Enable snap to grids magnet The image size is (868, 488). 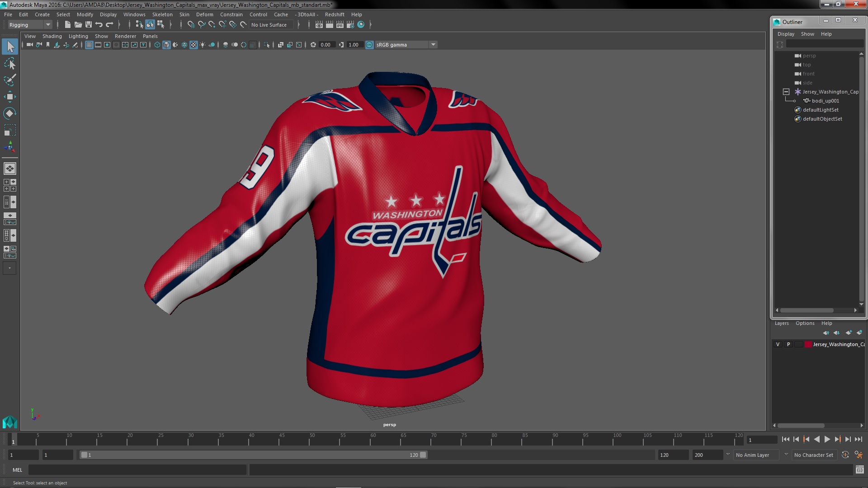(x=191, y=25)
